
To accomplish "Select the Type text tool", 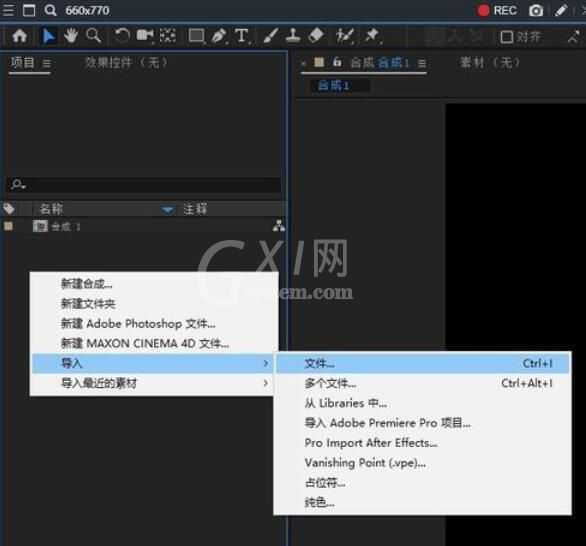I will 242,36.
